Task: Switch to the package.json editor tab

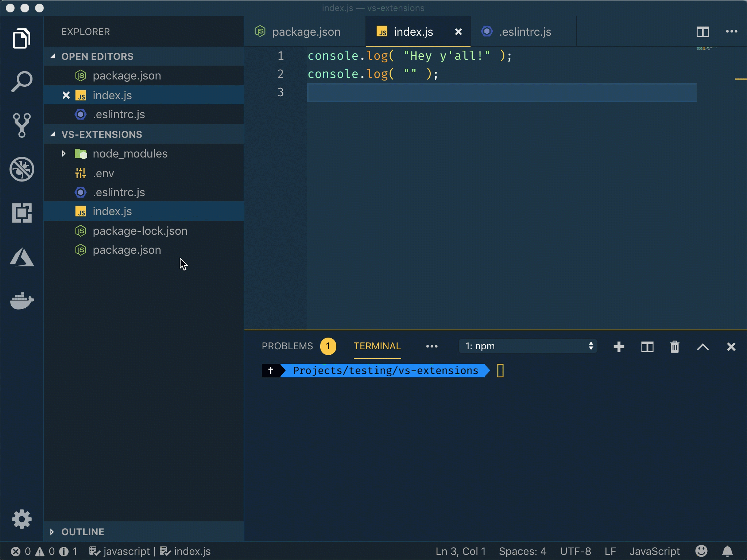Action: coord(306,32)
